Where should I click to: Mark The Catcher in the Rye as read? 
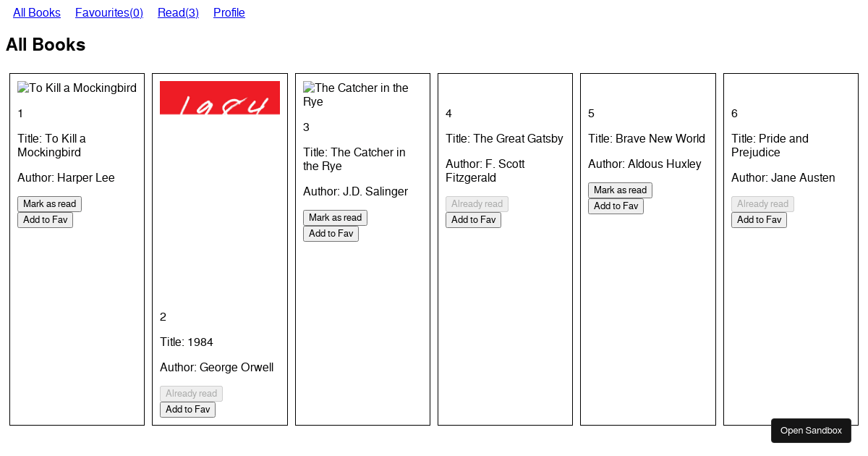pos(335,218)
